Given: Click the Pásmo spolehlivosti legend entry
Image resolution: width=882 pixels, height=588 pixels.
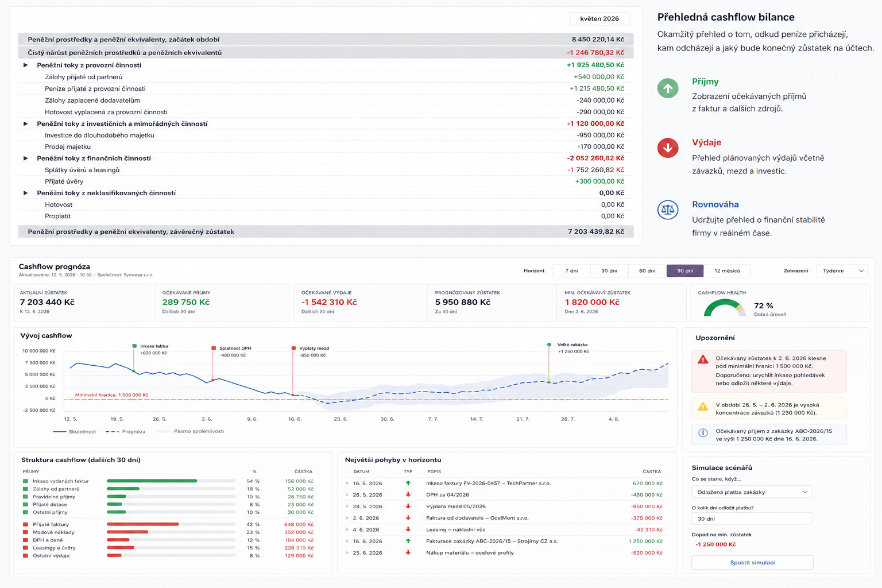Looking at the screenshot, I should (191, 431).
